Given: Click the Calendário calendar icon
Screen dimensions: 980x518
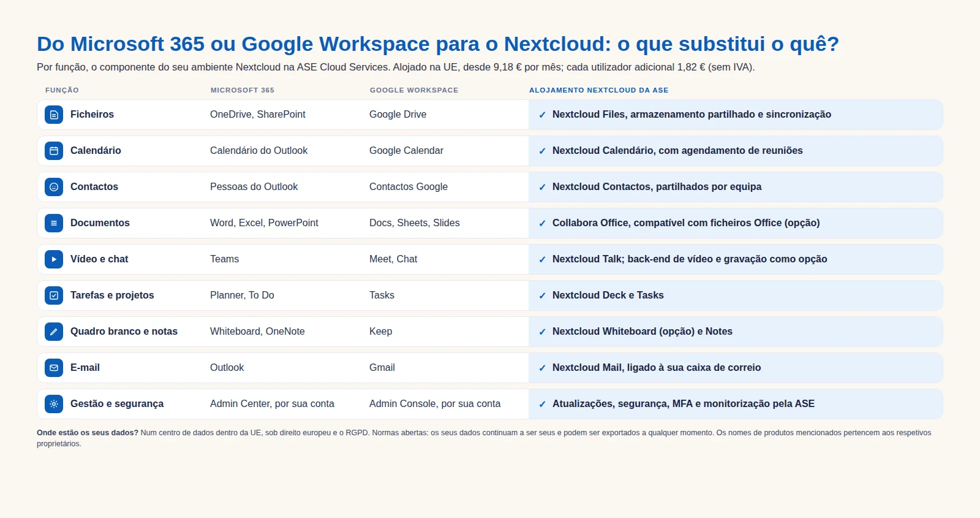Looking at the screenshot, I should (x=54, y=151).
